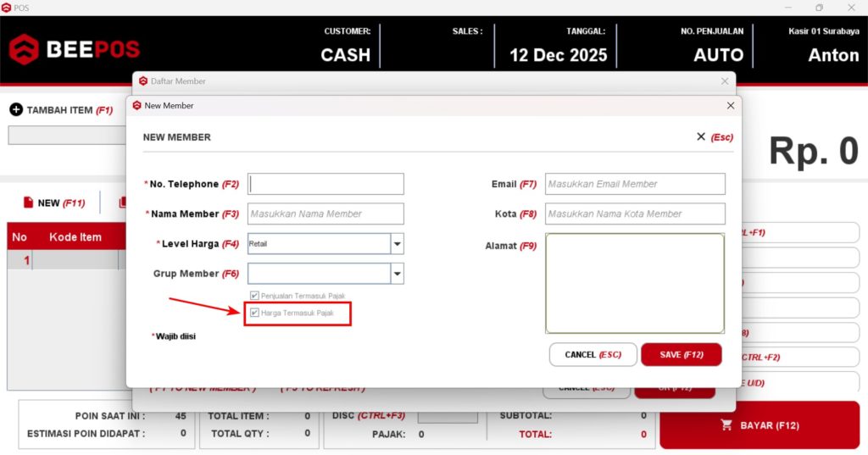Image resolution: width=868 pixels, height=455 pixels.
Task: Expand the Grup Member dropdown arrow
Action: [x=397, y=274]
